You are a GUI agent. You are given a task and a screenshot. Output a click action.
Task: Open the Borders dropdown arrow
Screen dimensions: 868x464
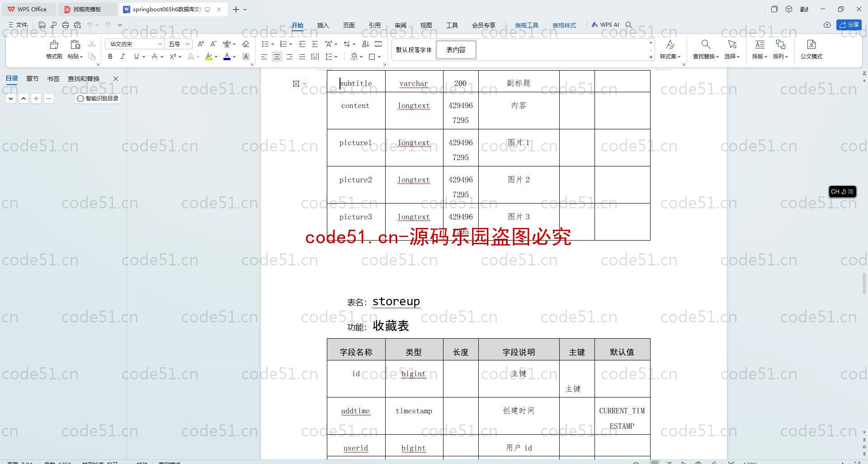coord(379,57)
